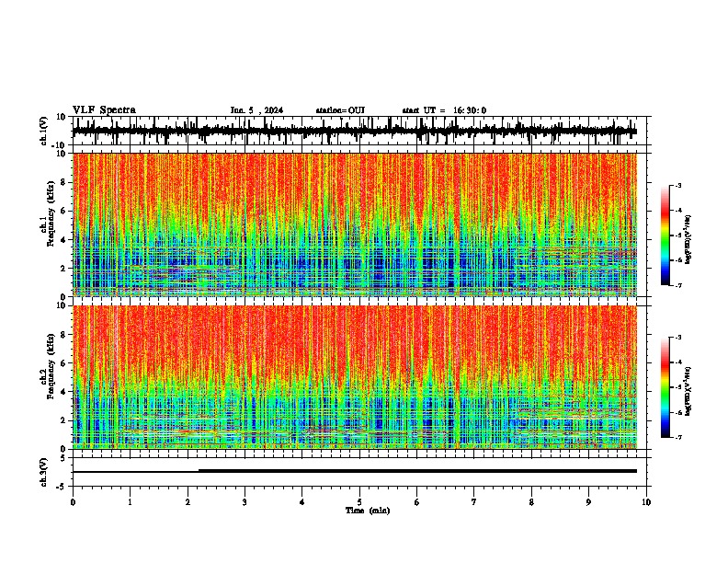The width and height of the screenshot is (728, 563).
Task: Click the time axis tick label "9"
Action: 588,502
